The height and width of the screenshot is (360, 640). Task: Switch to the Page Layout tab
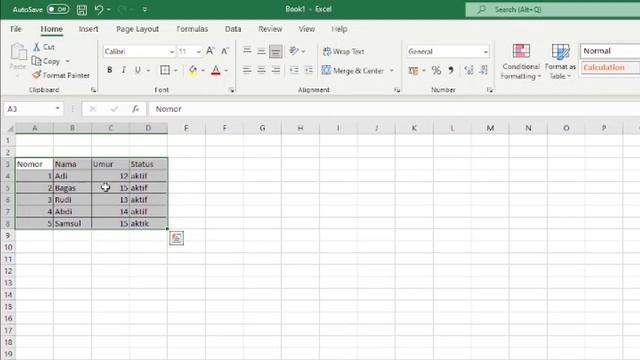pos(138,29)
